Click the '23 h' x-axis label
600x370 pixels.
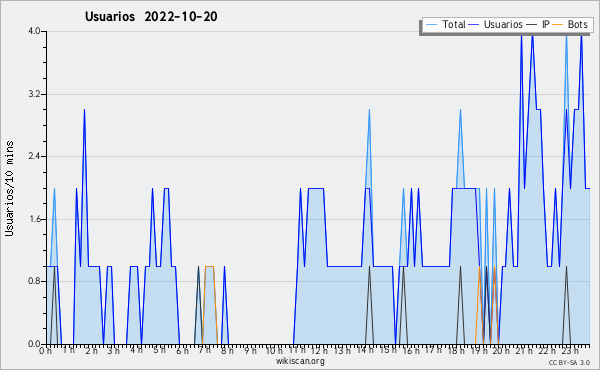click(569, 351)
